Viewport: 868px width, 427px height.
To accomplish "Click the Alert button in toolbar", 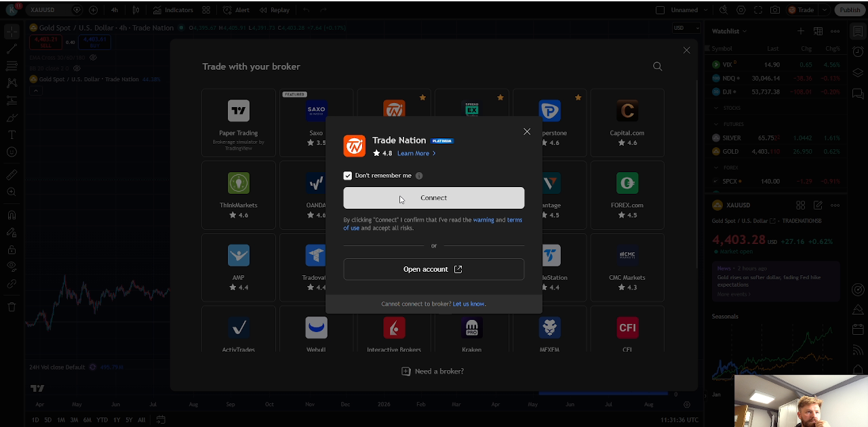I will pos(236,10).
